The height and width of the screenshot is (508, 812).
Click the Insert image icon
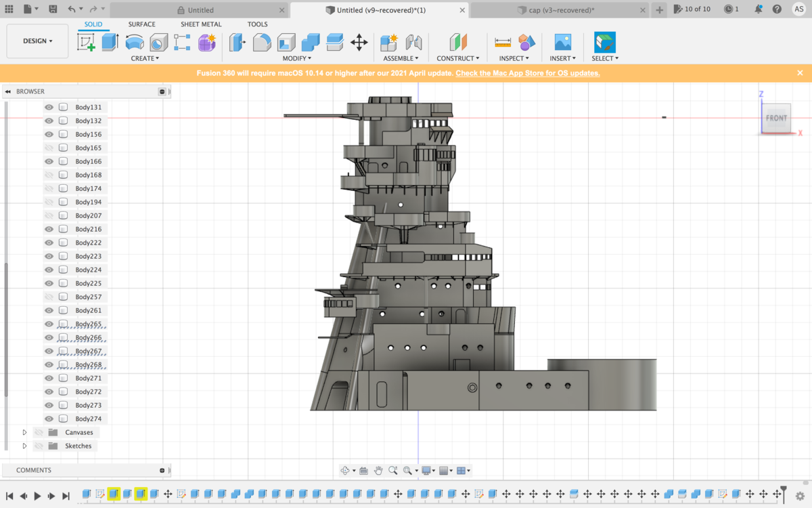pos(562,43)
